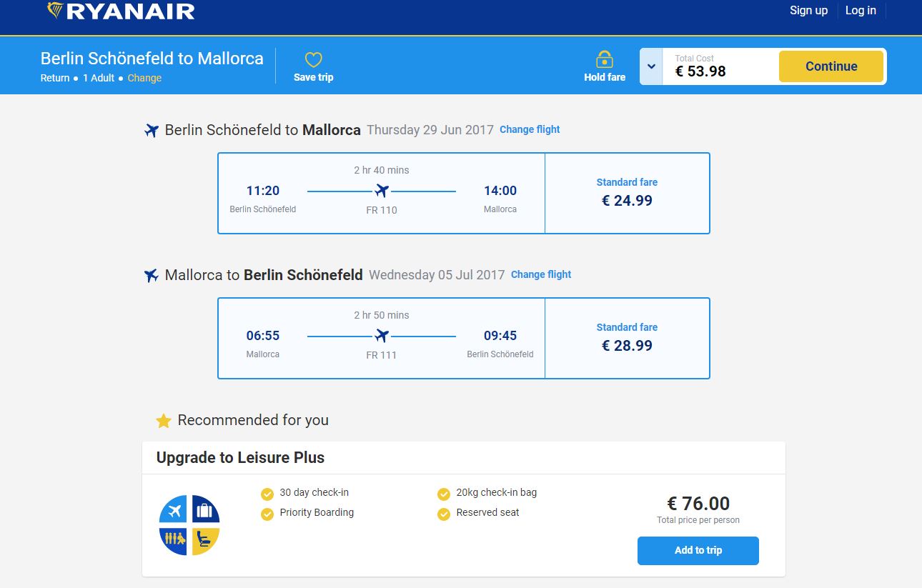This screenshot has height=588, width=922.
Task: Click the Recommended for you star icon
Action: pos(164,421)
